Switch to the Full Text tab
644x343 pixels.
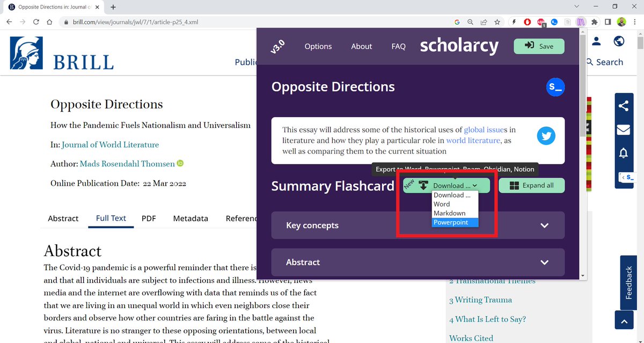pos(111,218)
